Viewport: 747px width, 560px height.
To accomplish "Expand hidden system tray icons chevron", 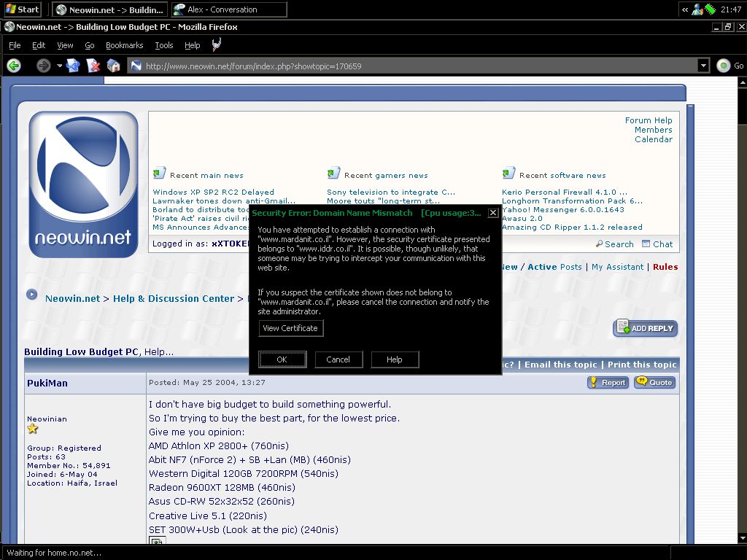I will (x=685, y=9).
